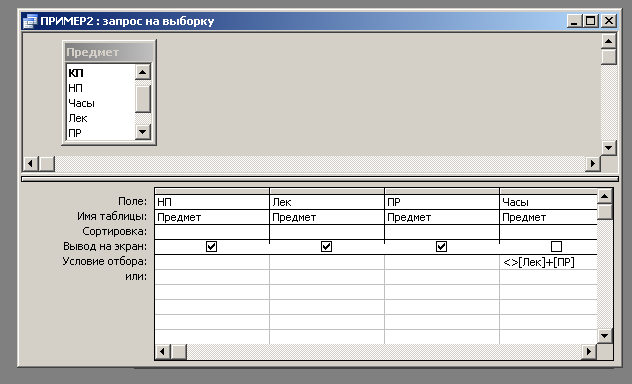Click vertical scroll thumb of upper pane
Image resolution: width=632 pixels, height=384 pixels.
pos(609,57)
